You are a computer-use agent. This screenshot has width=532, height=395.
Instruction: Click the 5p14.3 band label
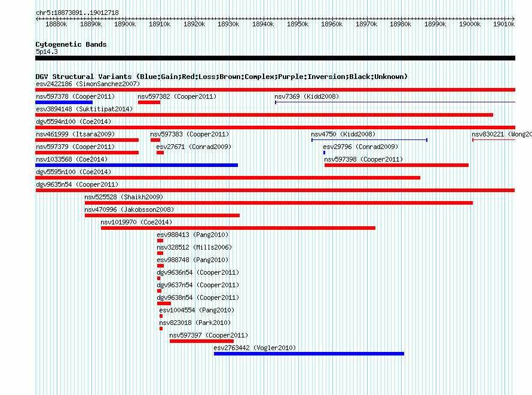(x=47, y=51)
